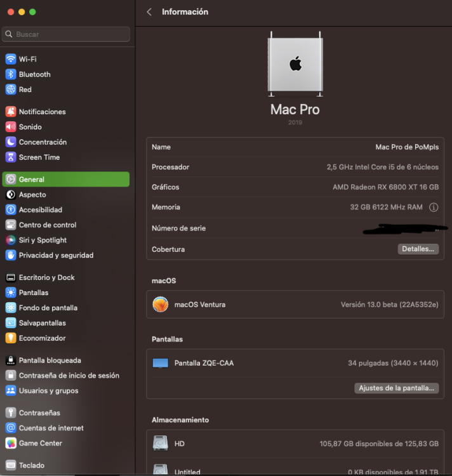
Task: Open Ajustes de la pantalla... button
Action: click(396, 388)
